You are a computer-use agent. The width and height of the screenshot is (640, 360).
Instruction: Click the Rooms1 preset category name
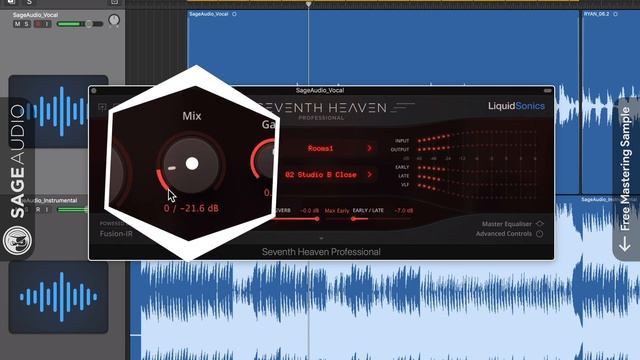(x=320, y=149)
